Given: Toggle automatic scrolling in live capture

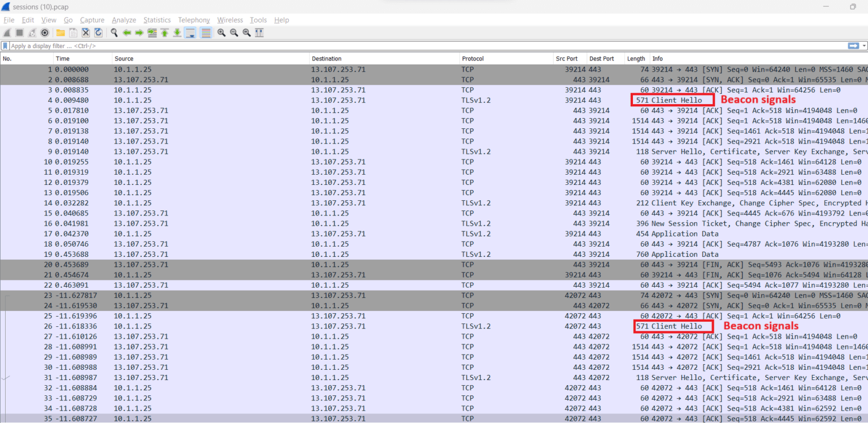Looking at the screenshot, I should (190, 32).
